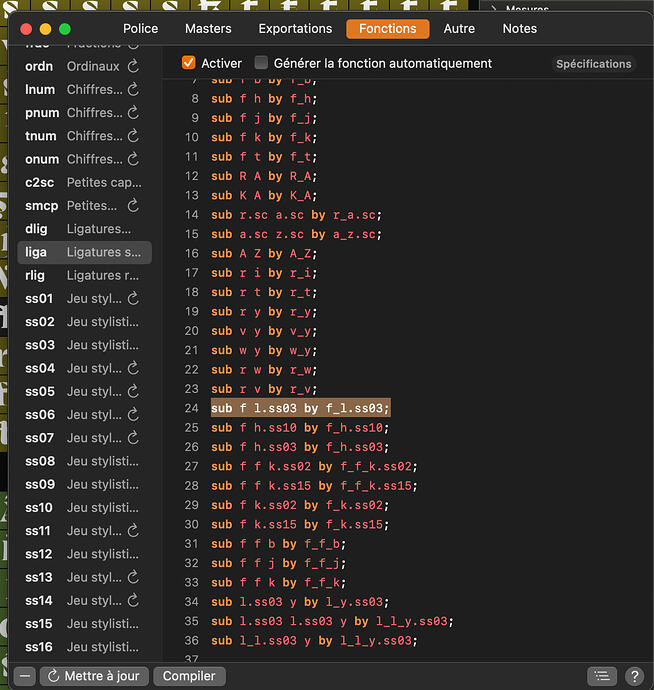Go to the Notes tab
Viewport: 654px width, 690px height.
coord(519,29)
